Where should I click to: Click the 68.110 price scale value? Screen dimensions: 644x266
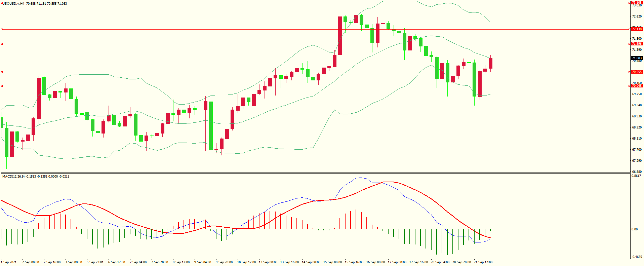637,139
